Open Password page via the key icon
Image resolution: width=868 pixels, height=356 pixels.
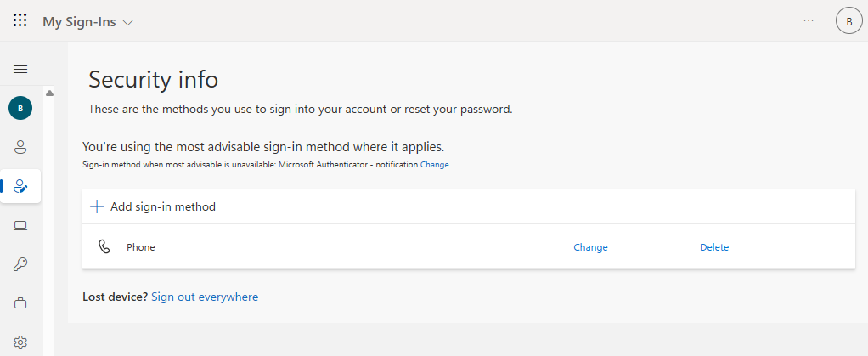20,264
